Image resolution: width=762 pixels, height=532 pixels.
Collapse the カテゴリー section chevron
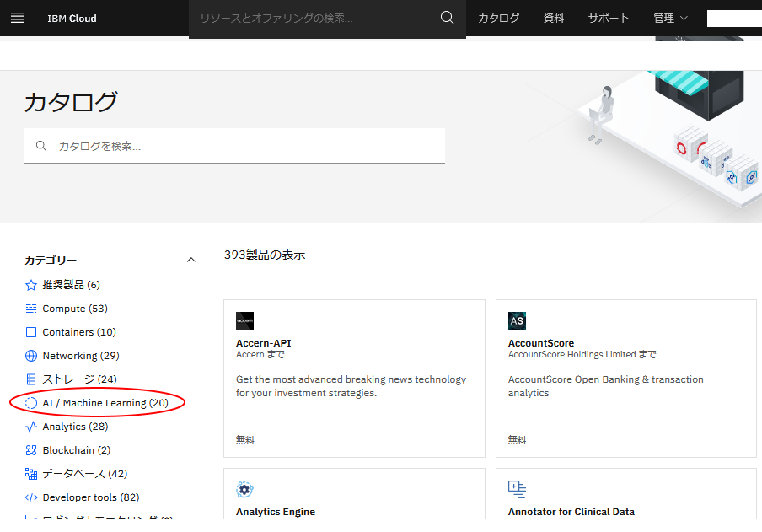191,261
